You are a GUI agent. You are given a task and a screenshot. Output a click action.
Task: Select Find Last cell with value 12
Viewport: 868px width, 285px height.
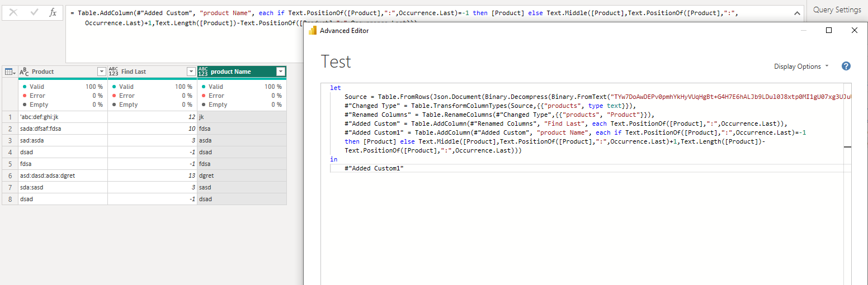point(152,117)
